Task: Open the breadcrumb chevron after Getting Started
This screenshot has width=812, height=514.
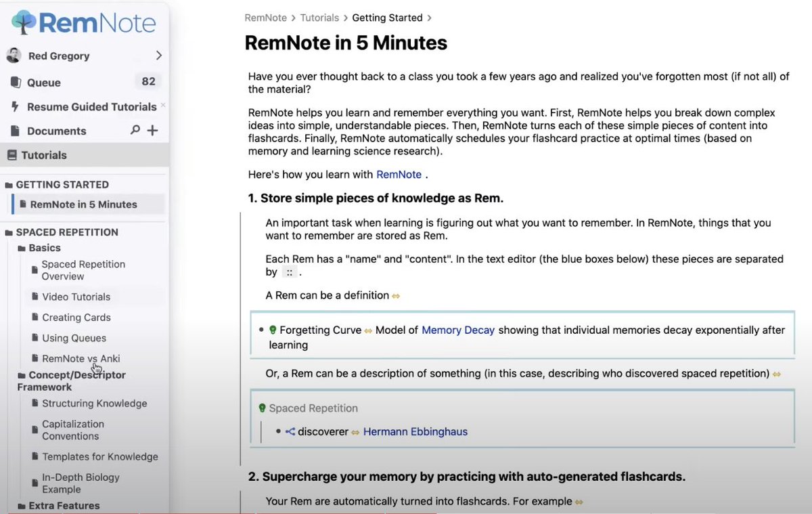Action: 428,18
